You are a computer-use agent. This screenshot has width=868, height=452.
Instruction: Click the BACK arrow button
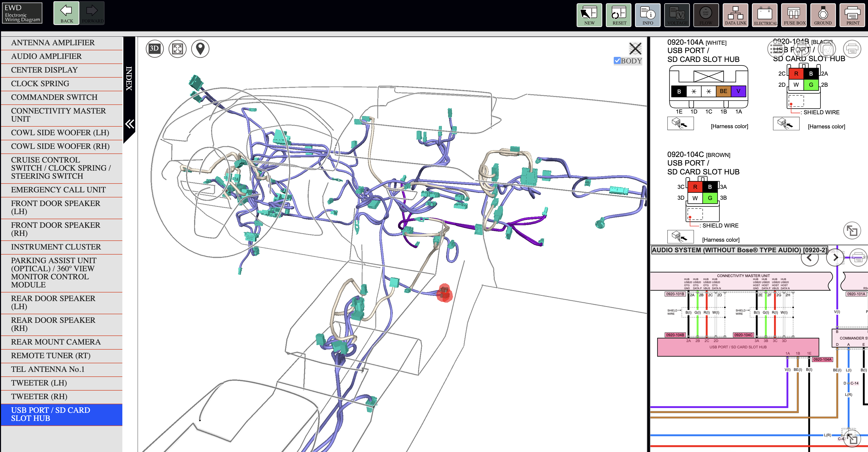point(66,13)
